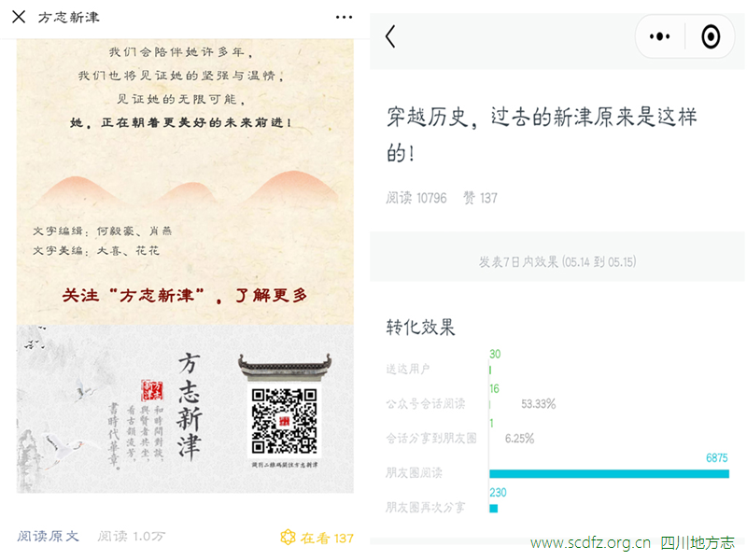747x560 pixels.
Task: Click the rooftop icon above QR code
Action: pyautogui.click(x=285, y=368)
